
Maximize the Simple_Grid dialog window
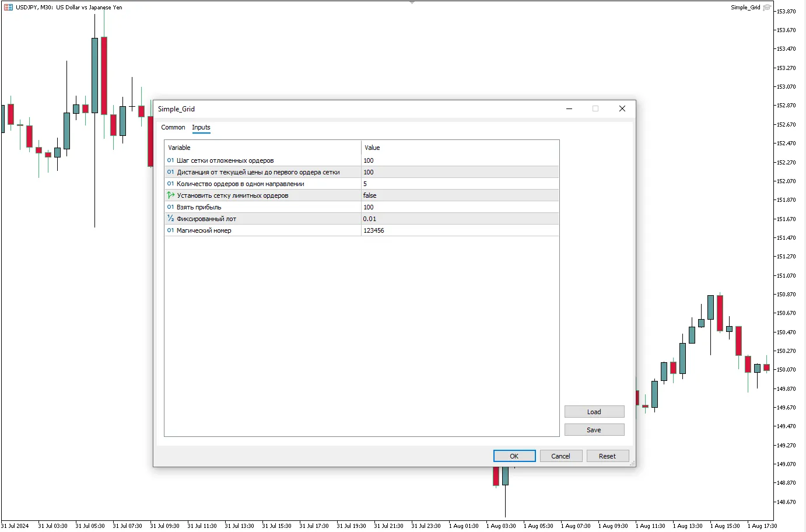595,108
